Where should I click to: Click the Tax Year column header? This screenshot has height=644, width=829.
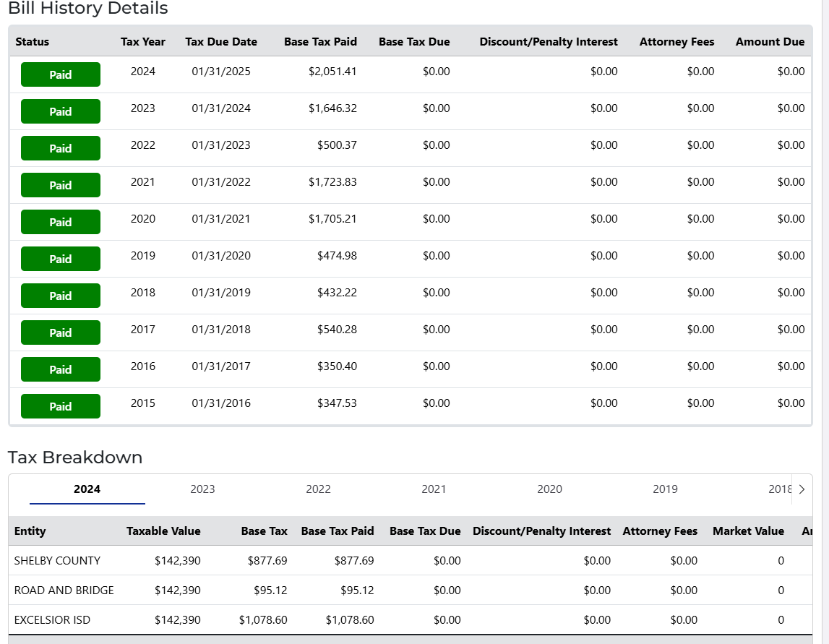point(143,42)
